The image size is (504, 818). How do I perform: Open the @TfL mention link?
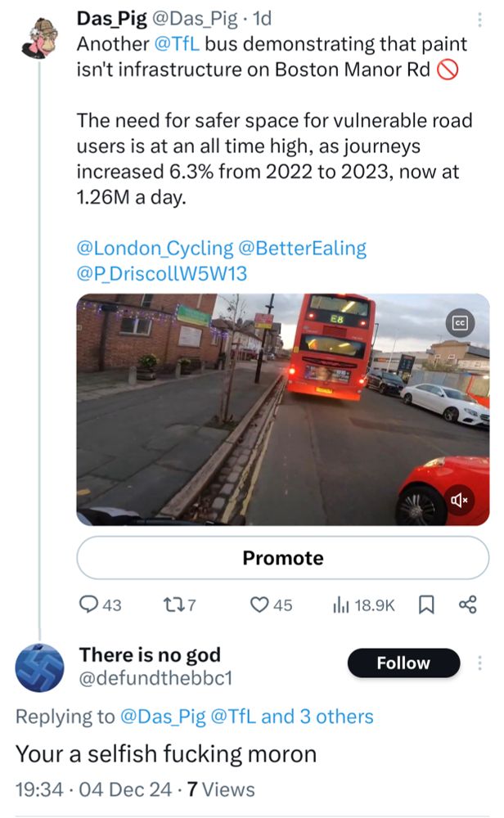pos(173,43)
